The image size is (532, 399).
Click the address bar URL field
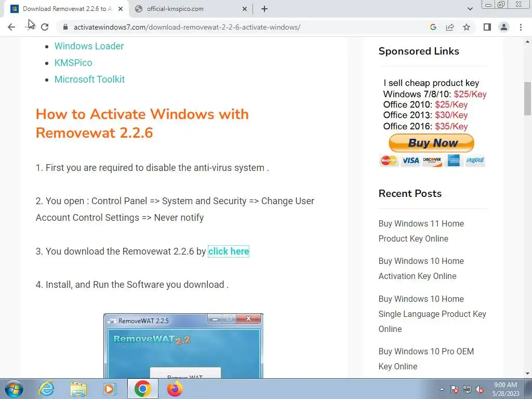point(244,27)
